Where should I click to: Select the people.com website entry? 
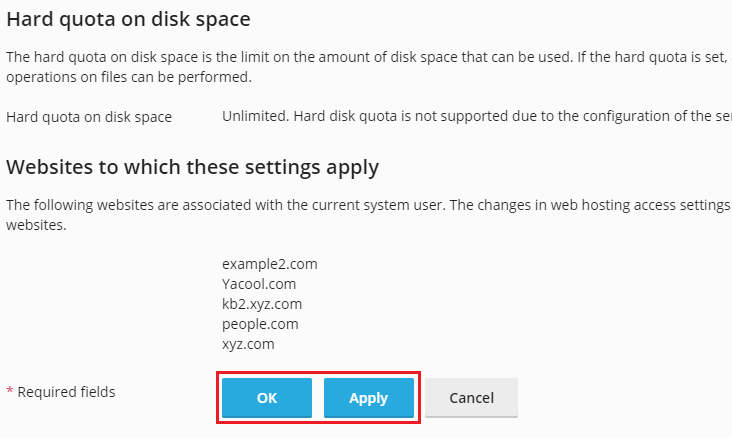point(260,324)
